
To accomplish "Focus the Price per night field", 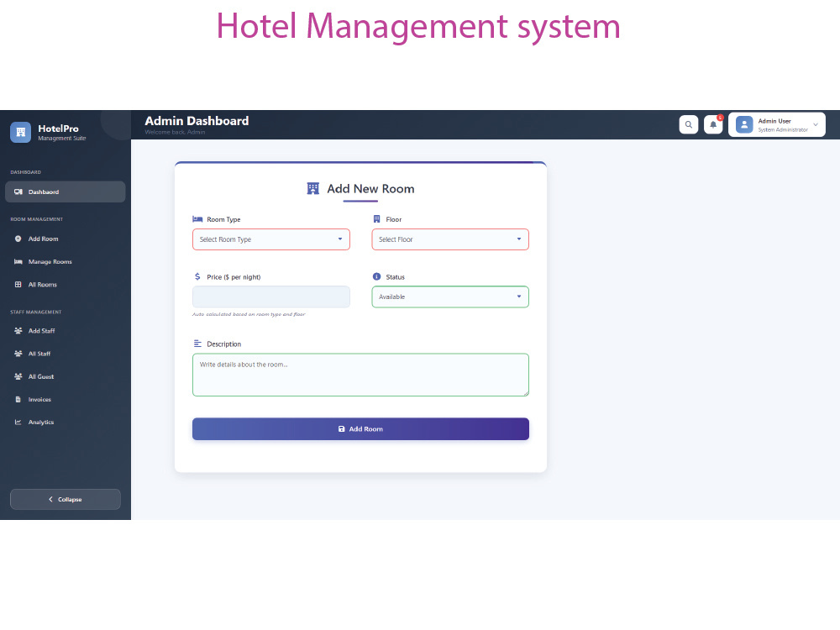I will click(271, 297).
